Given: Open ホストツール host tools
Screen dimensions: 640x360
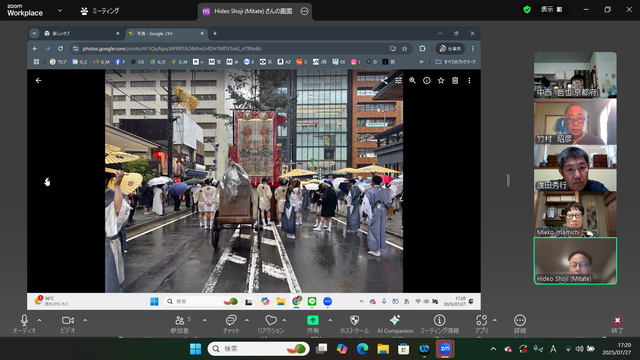Looking at the screenshot, I should tap(354, 324).
